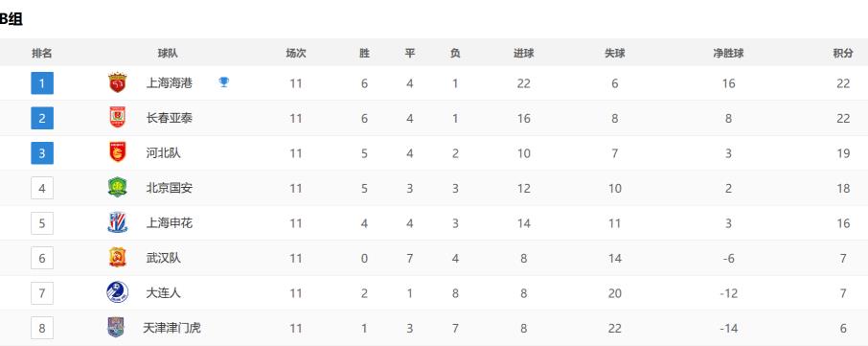Open the 北京国安 team link
This screenshot has width=868, height=346.
coord(170,188)
